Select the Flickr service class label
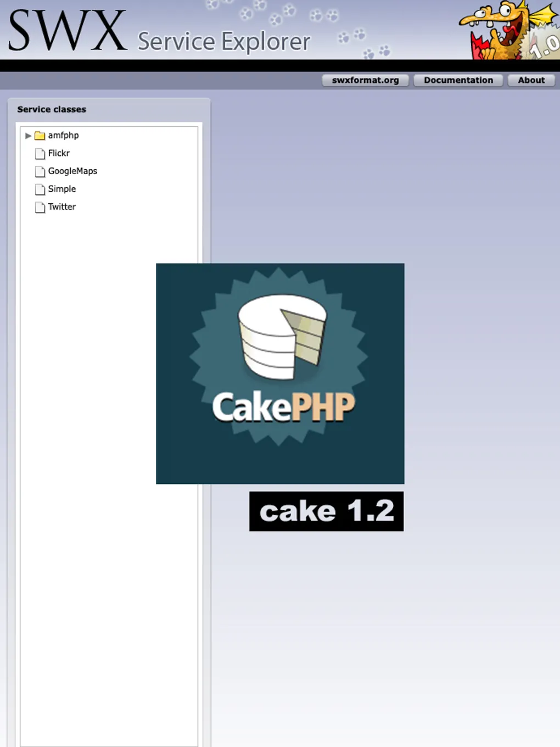 (59, 153)
